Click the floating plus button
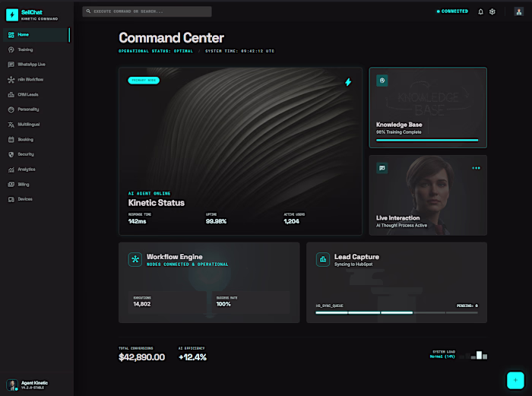Image resolution: width=532 pixels, height=396 pixels. [515, 380]
